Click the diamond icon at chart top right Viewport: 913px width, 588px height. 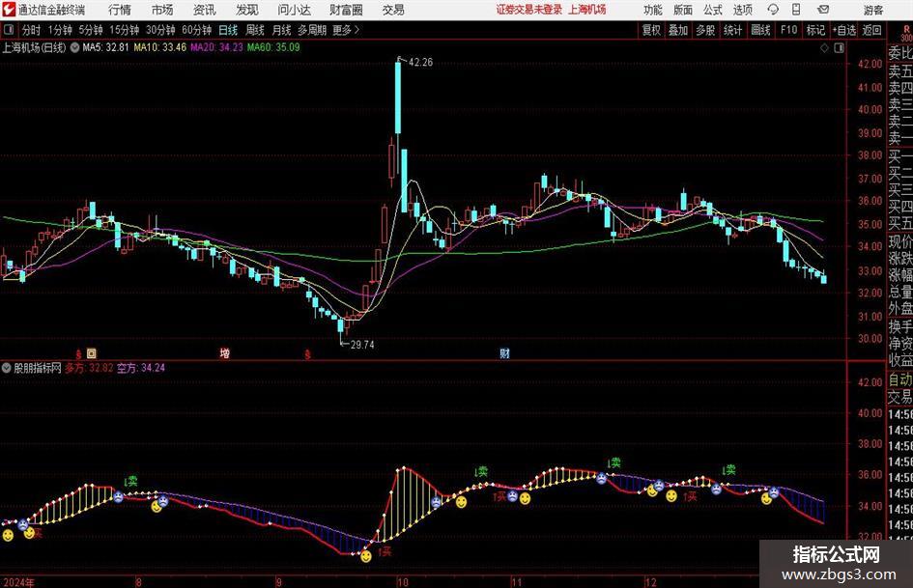(824, 48)
